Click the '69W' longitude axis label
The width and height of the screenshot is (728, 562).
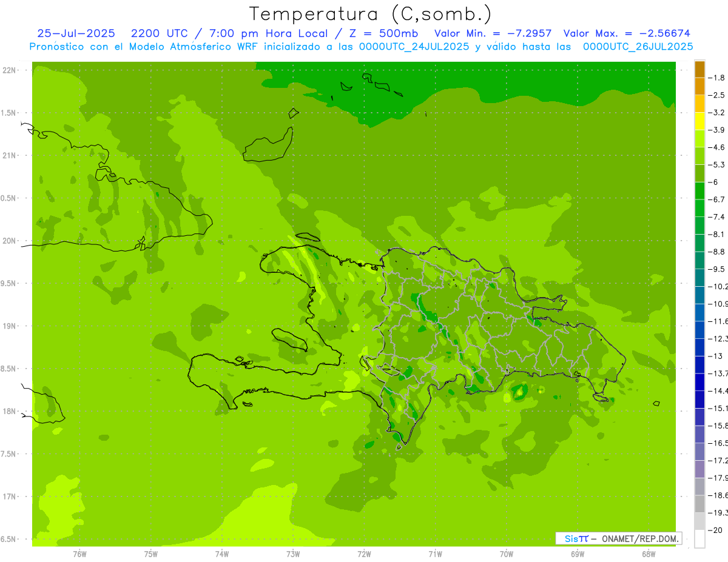pos(578,554)
